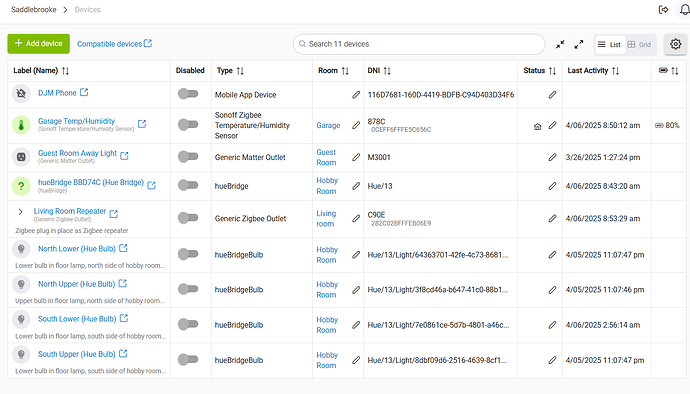Edit room pencil for Garage Temp/Humidity

point(356,125)
